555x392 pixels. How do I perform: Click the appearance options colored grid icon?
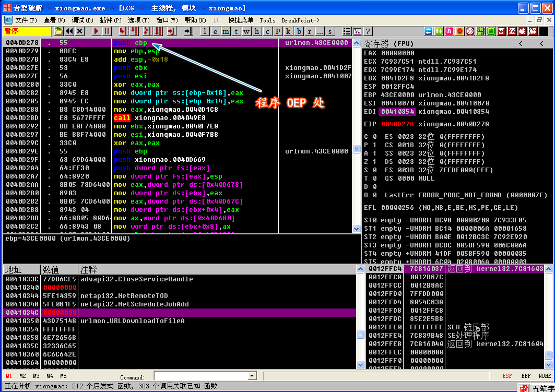click(358, 31)
